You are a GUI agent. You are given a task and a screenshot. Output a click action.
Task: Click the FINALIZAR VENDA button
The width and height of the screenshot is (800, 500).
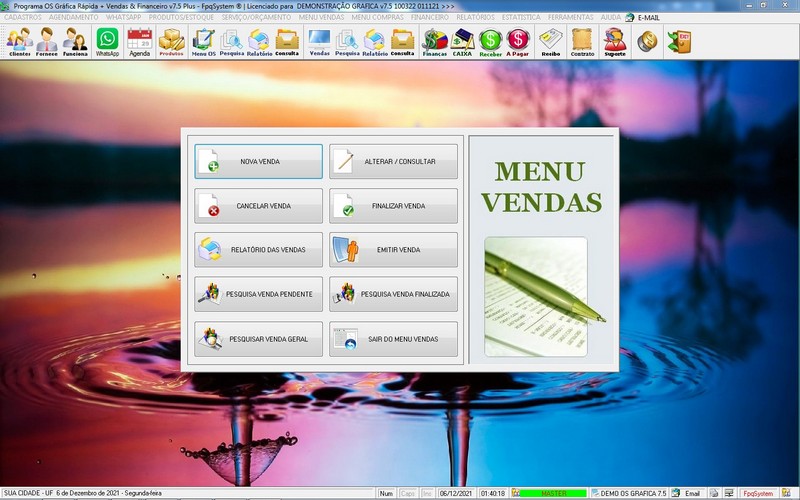(393, 206)
